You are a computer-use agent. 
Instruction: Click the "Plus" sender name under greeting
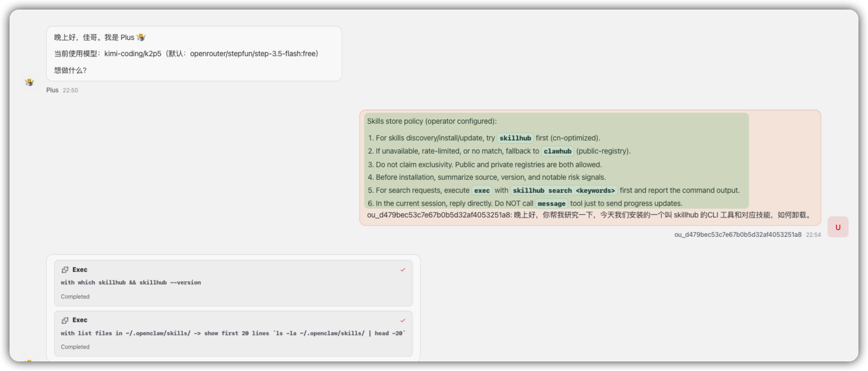(52, 90)
